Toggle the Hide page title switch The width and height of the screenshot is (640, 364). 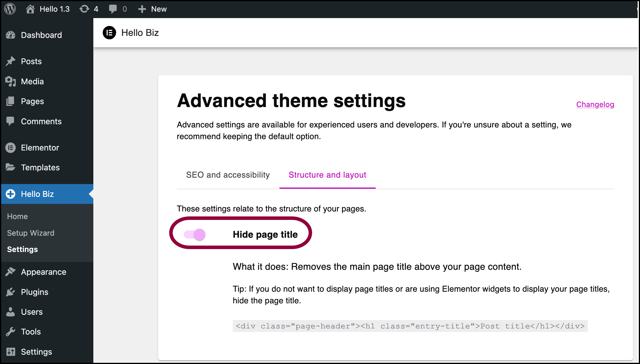[x=195, y=235]
